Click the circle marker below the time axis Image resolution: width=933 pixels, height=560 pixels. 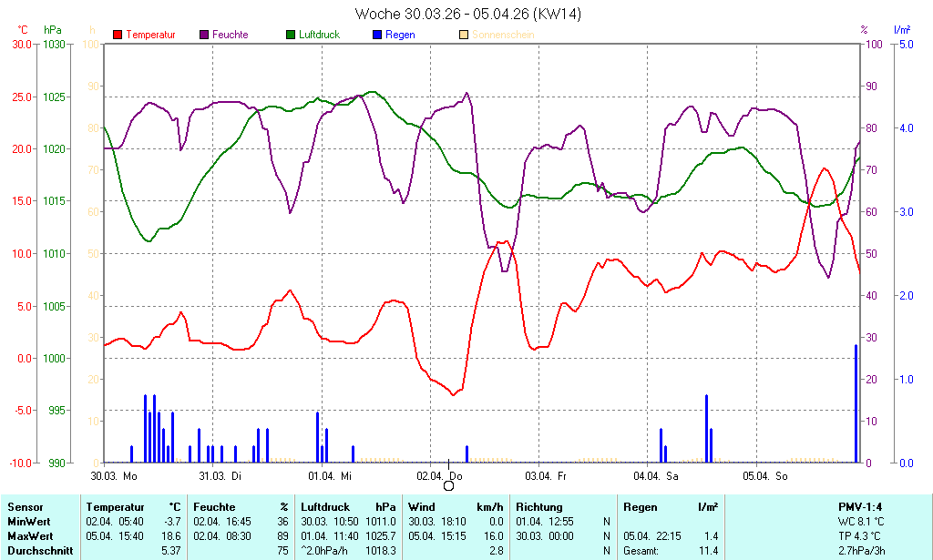click(448, 485)
